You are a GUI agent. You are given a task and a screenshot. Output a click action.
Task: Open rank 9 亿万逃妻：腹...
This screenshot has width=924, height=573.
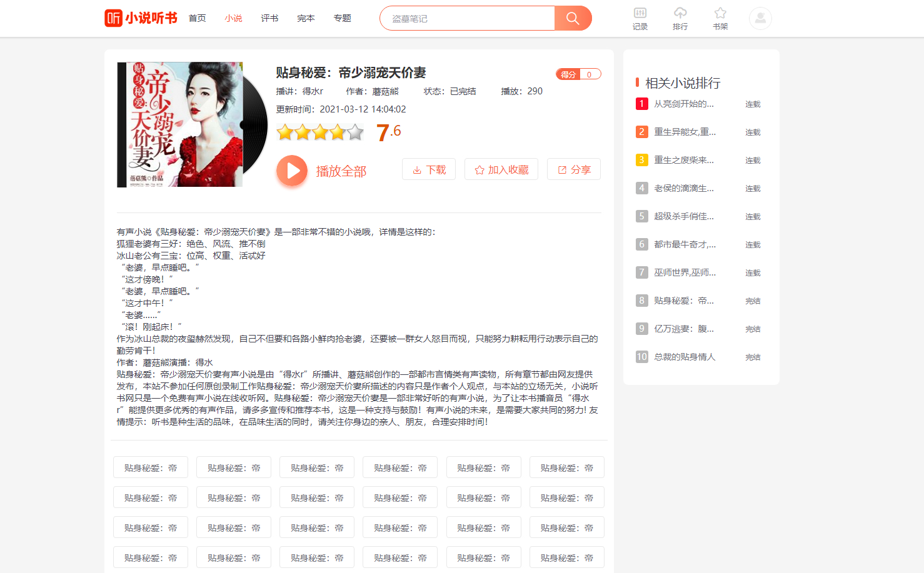pos(684,329)
